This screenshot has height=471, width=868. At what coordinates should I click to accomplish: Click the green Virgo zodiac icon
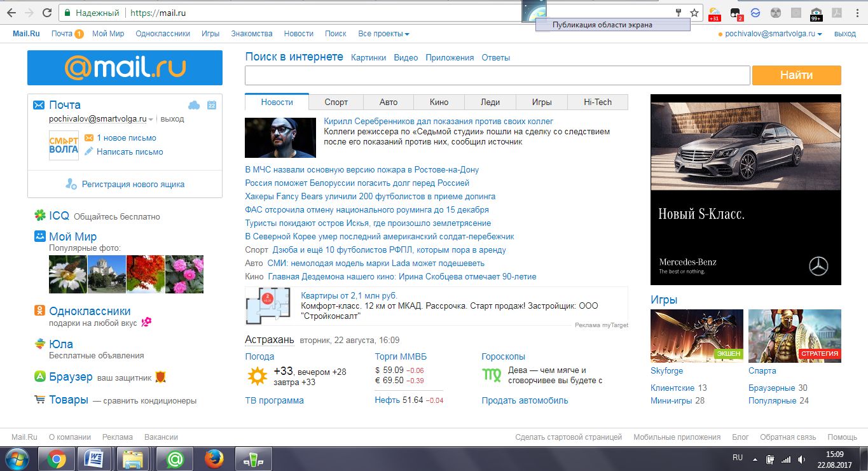click(x=492, y=376)
